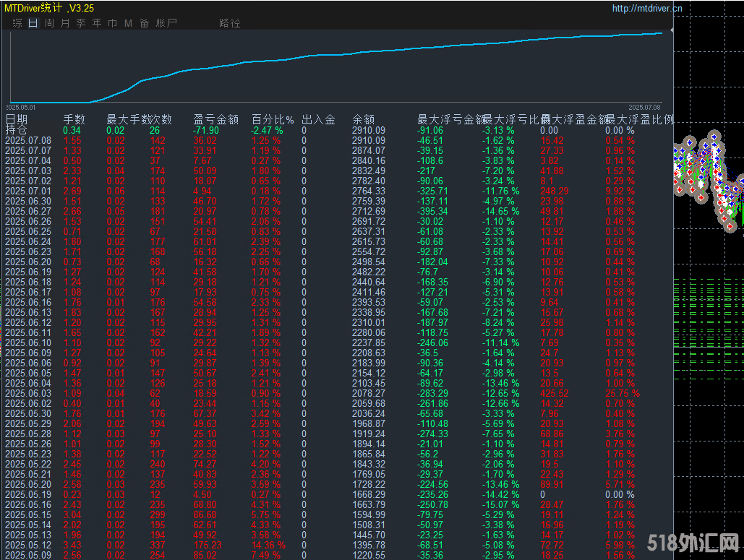Viewport: 744px width, 560px height.
Task: Open the http://mtdriver.cn link
Action: (646, 8)
